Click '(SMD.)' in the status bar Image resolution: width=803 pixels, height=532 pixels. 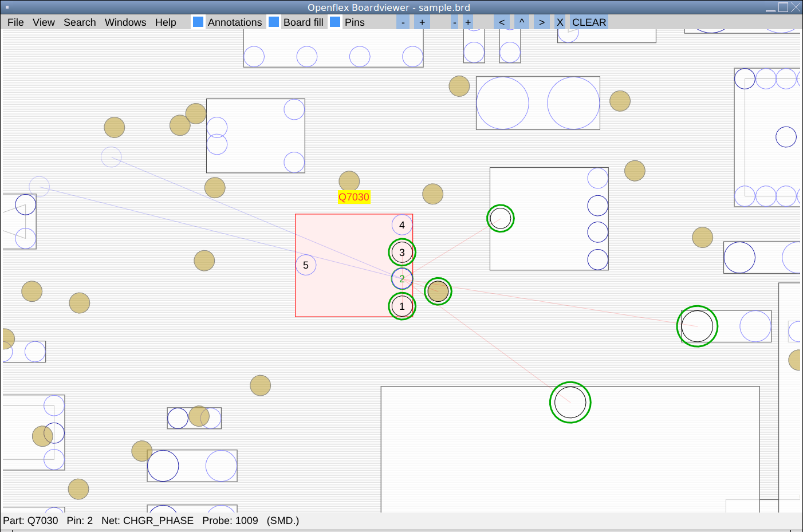tap(283, 521)
